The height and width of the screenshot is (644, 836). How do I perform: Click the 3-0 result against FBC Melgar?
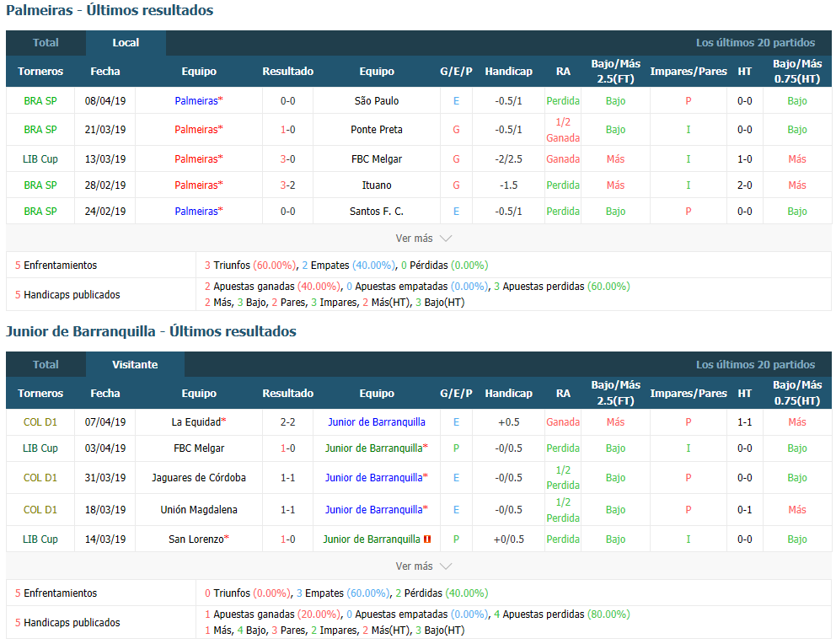(x=288, y=158)
